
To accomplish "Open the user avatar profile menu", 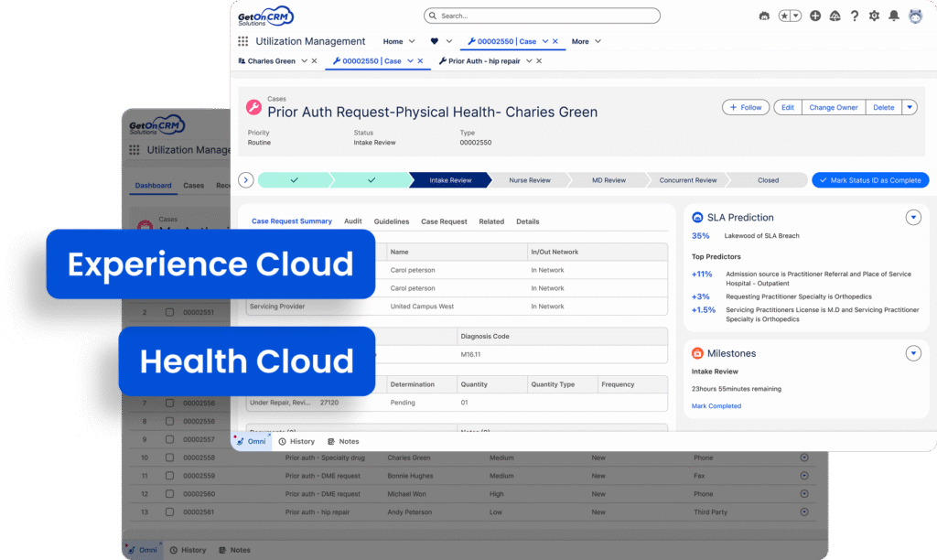I will (915, 16).
